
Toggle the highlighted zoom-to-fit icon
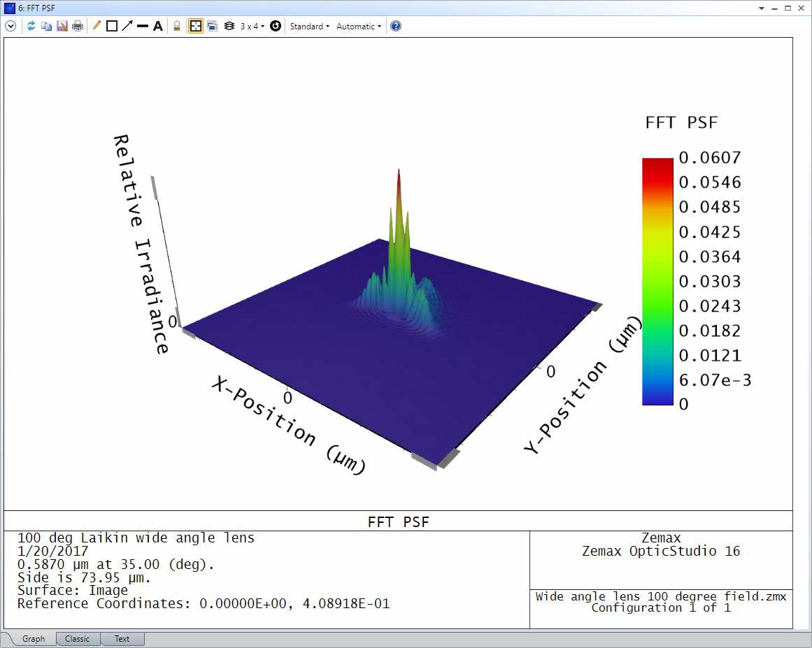point(196,26)
